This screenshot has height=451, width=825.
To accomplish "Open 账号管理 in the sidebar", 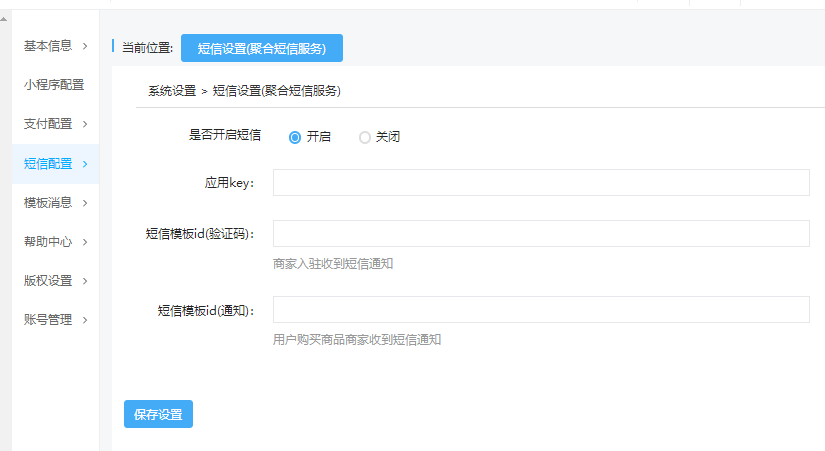I will click(x=55, y=319).
